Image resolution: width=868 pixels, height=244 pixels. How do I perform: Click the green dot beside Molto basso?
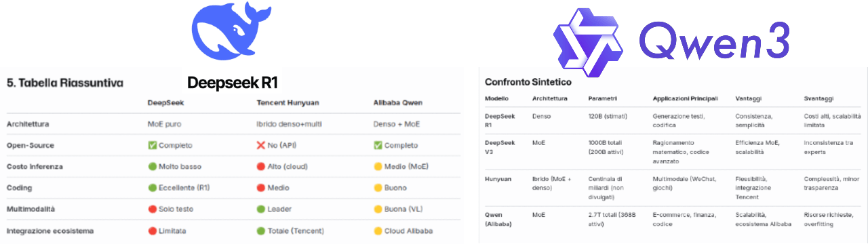[152, 166]
